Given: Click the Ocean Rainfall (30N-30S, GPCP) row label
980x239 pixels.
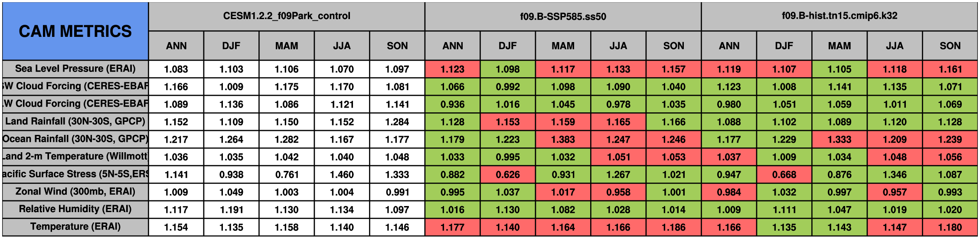Looking at the screenshot, I should coord(75,139).
